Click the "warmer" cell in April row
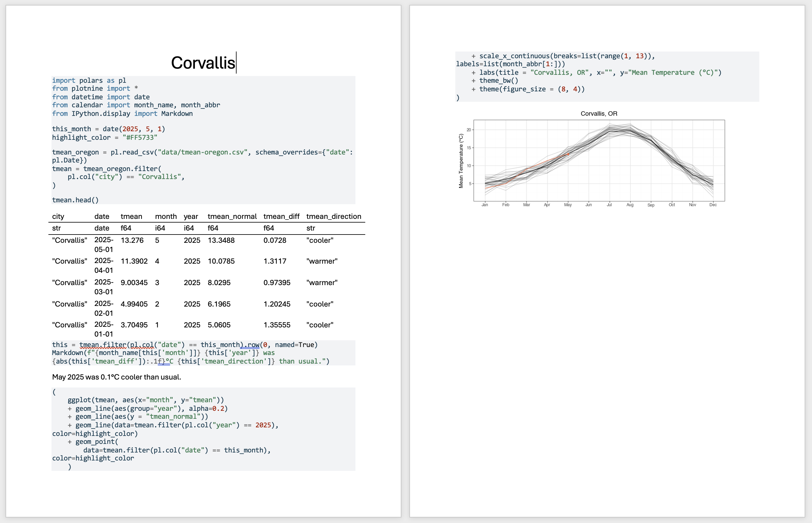The width and height of the screenshot is (812, 523). pyautogui.click(x=321, y=261)
